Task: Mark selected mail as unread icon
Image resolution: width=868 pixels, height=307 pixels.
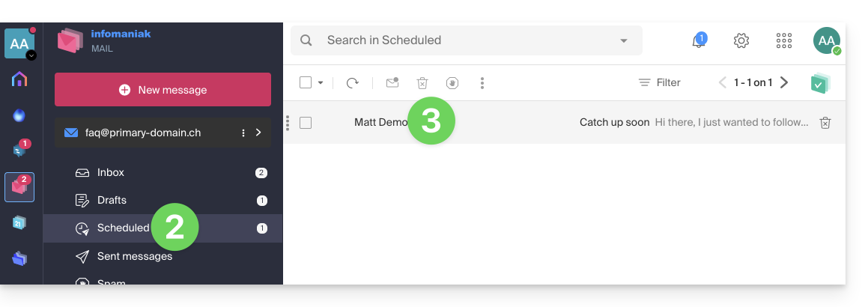Action: pos(392,83)
